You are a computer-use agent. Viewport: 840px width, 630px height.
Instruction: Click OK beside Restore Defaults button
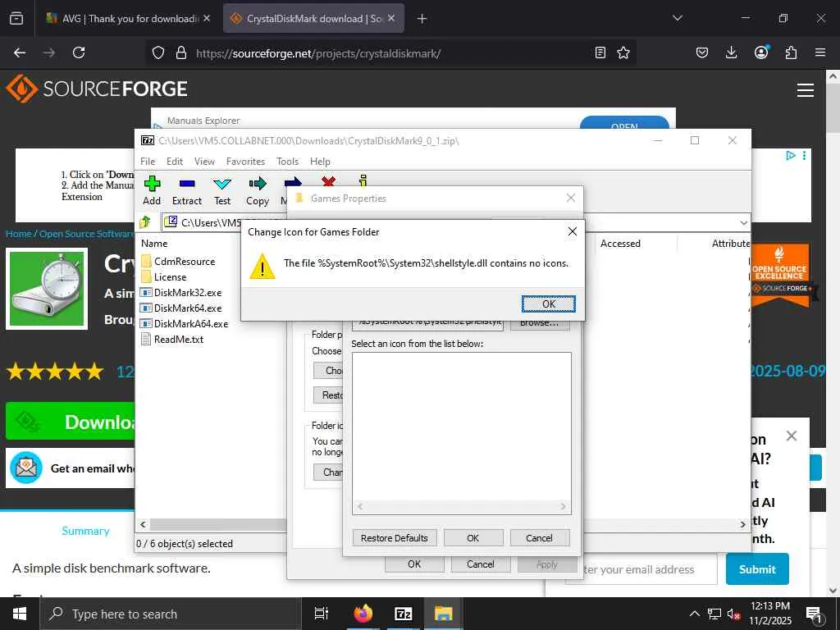tap(473, 538)
